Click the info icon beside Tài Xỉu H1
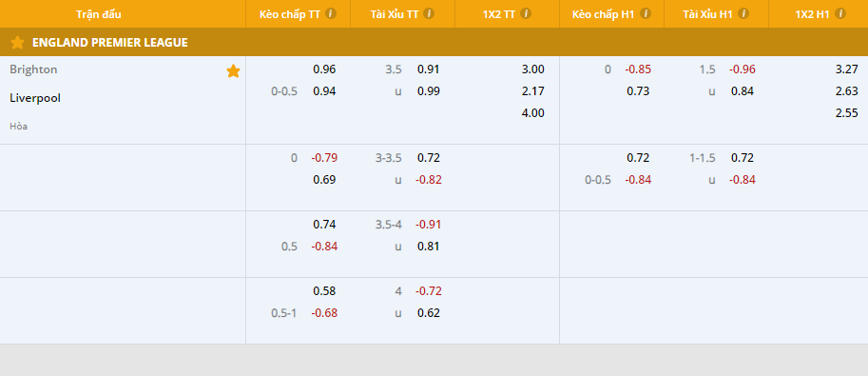Viewport: 868px width, 376px height. pyautogui.click(x=743, y=14)
